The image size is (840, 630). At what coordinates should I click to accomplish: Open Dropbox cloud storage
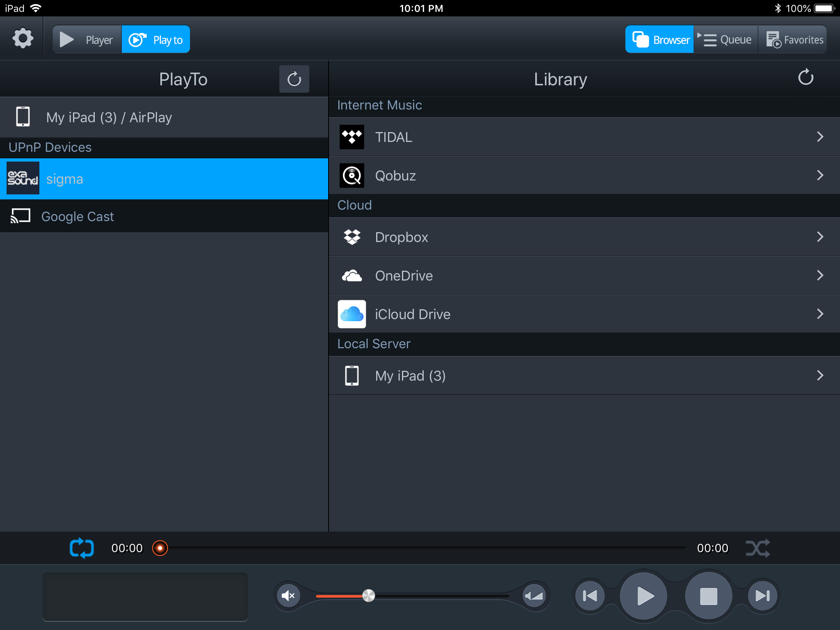coord(584,237)
